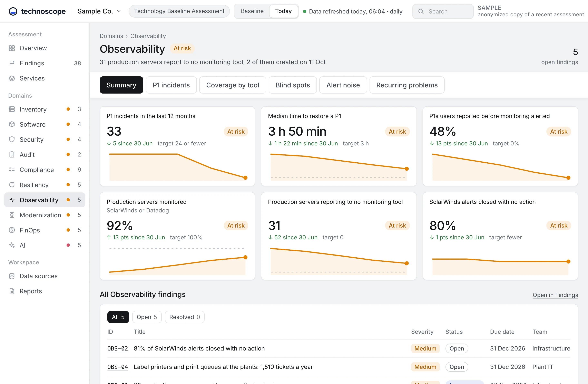Click the Medium severity badge for OBS-04
The image size is (588, 384).
(425, 367)
